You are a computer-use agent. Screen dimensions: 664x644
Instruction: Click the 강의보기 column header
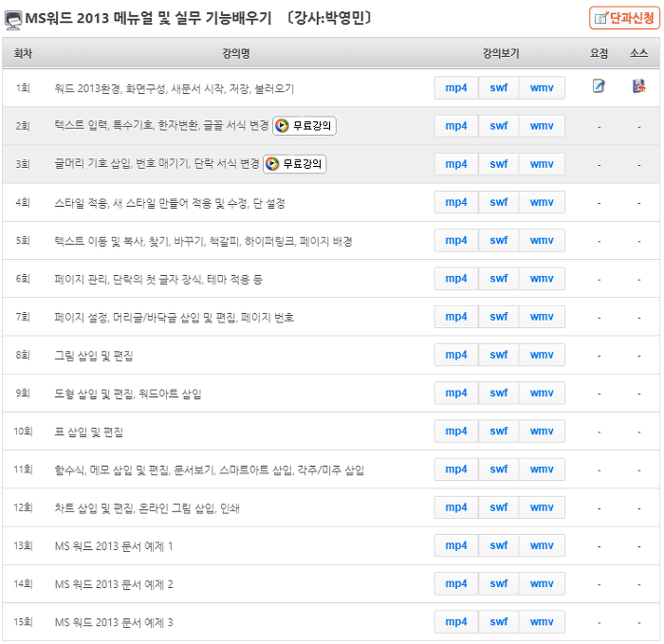point(501,53)
